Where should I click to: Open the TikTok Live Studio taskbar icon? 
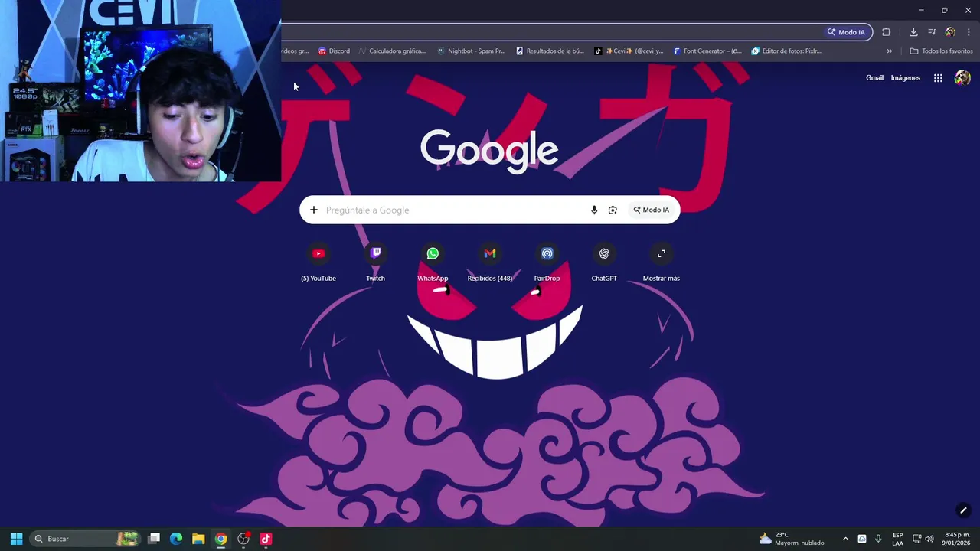point(266,539)
